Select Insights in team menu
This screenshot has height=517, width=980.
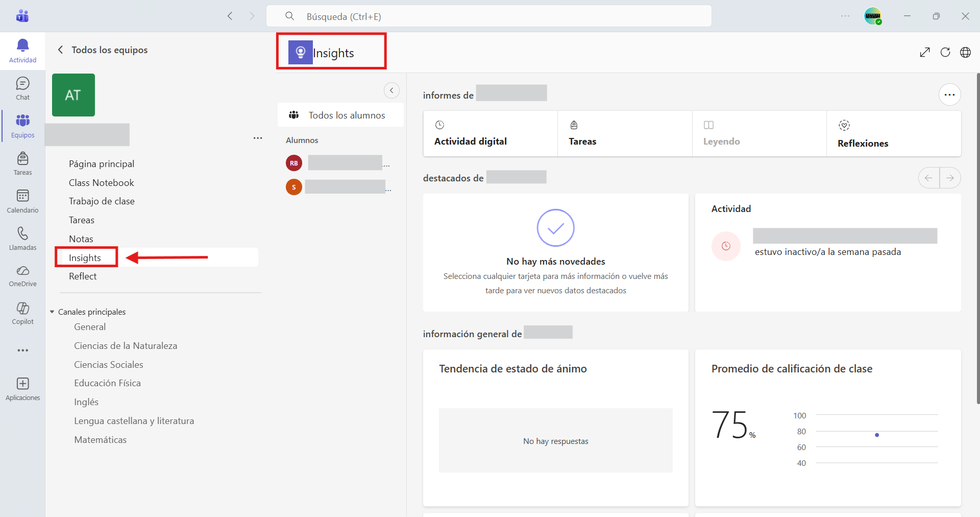(85, 257)
